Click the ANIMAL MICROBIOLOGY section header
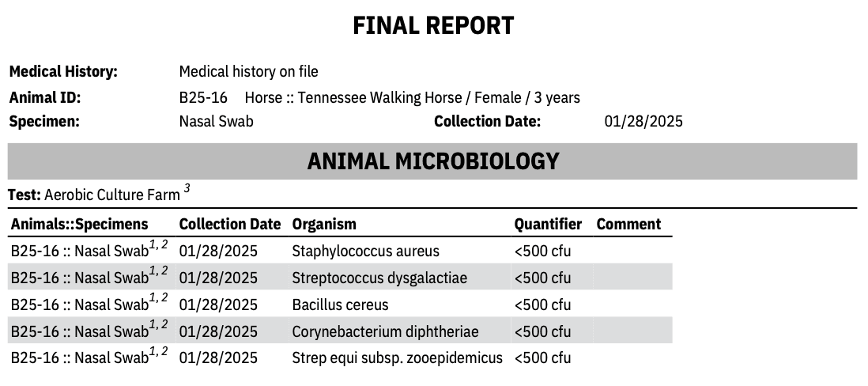The width and height of the screenshot is (868, 386). click(x=432, y=161)
